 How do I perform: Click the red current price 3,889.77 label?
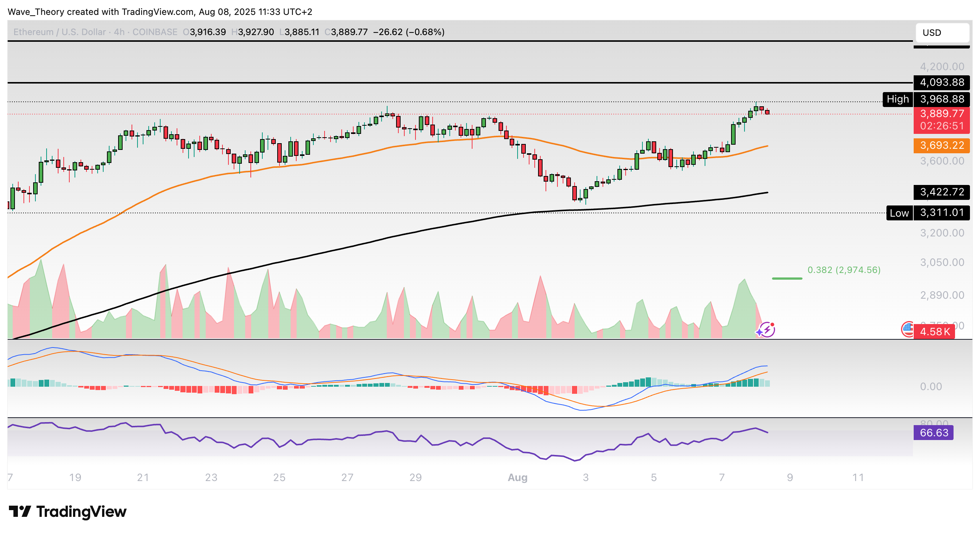coord(942,114)
